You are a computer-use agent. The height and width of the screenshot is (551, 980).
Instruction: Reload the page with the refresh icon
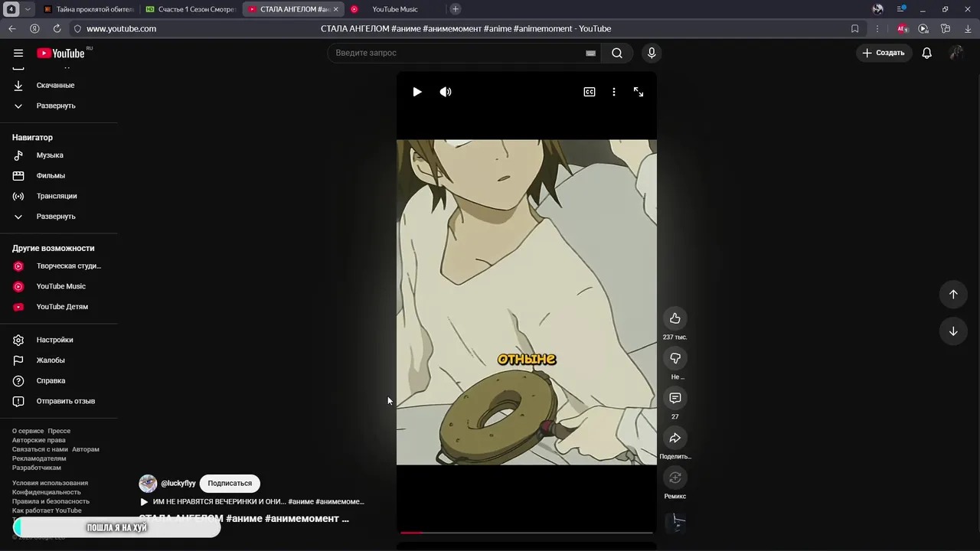57,28
